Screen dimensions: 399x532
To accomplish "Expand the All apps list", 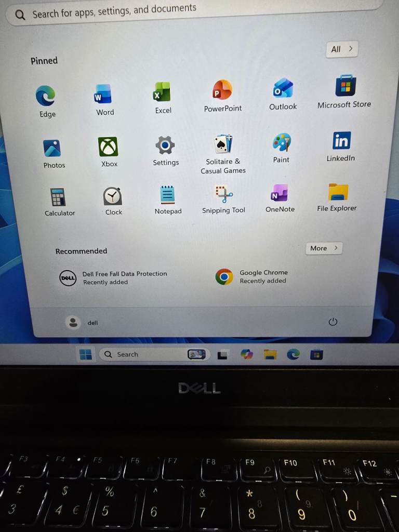I will coord(342,49).
